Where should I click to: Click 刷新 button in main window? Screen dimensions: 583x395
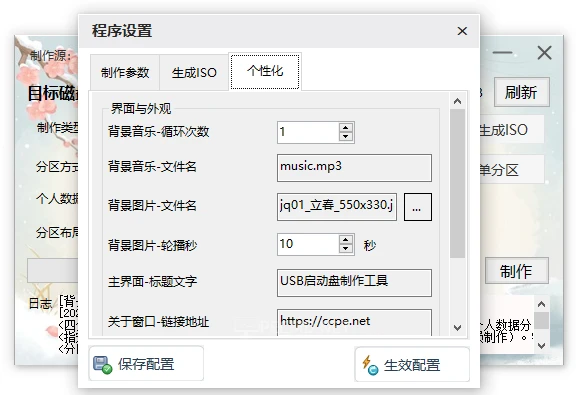coord(521,92)
